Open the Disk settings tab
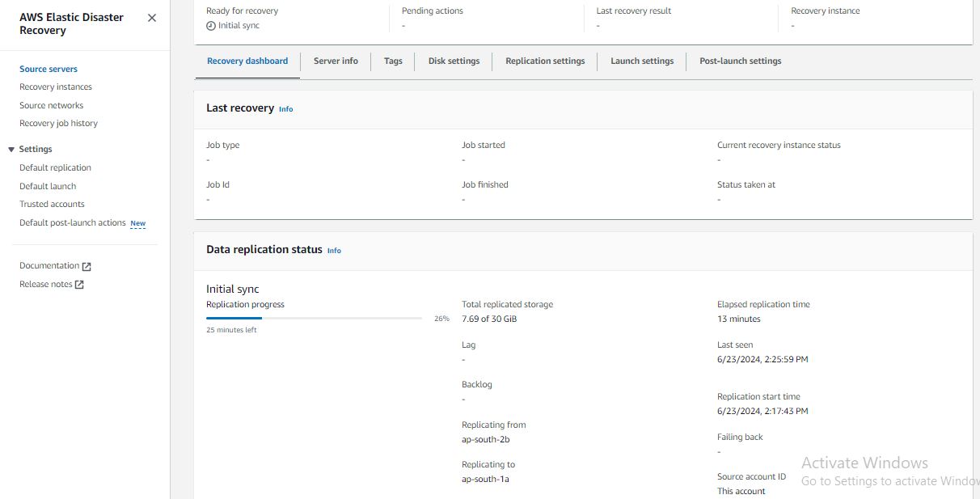 coord(454,61)
